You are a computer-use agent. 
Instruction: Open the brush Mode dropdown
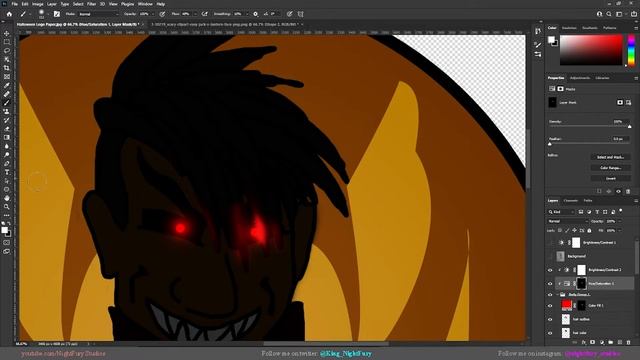pos(98,14)
